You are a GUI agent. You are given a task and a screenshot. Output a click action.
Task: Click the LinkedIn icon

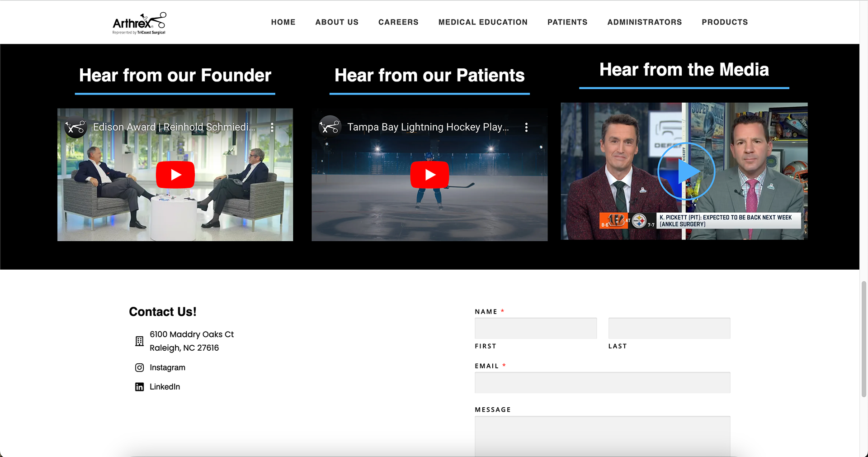pyautogui.click(x=140, y=387)
